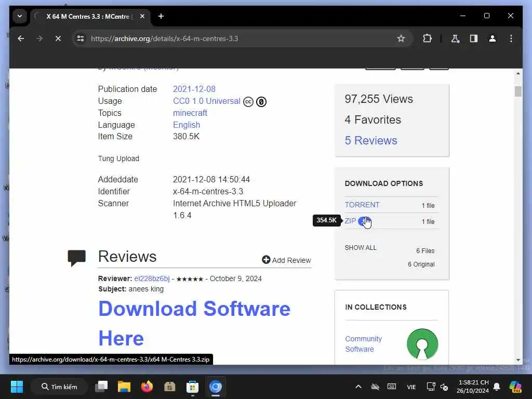Open the Community Software collection link
The width and height of the screenshot is (532, 399).
[363, 344]
